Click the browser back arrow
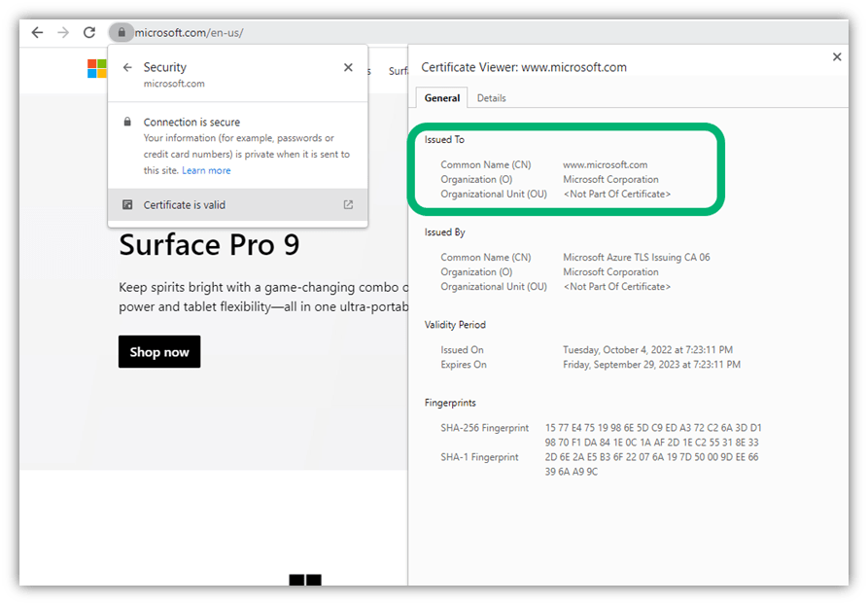Screen dimensions: 868x605 click(x=37, y=33)
